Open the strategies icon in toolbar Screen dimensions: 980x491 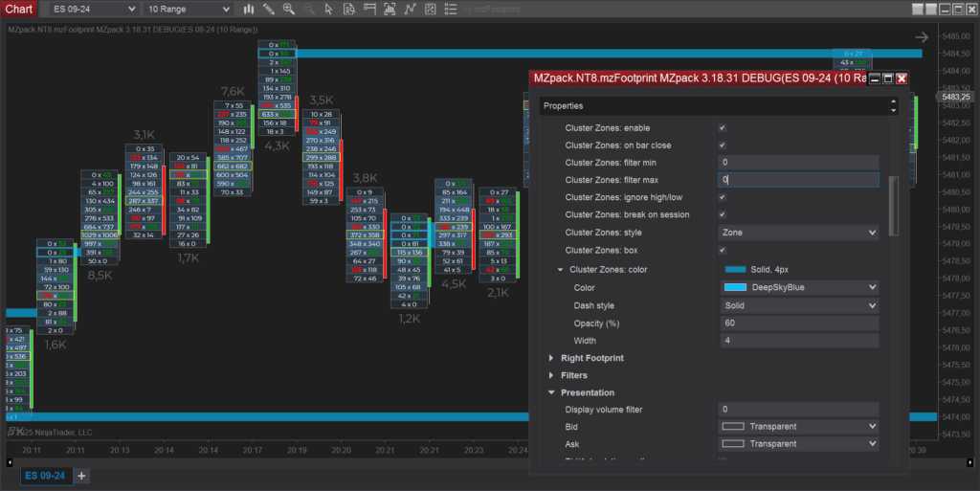(430, 9)
